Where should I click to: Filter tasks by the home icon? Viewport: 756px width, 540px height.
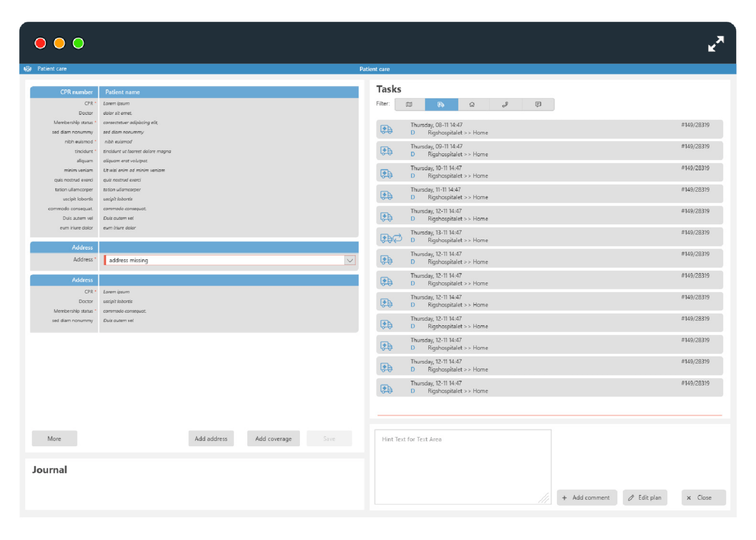(472, 104)
